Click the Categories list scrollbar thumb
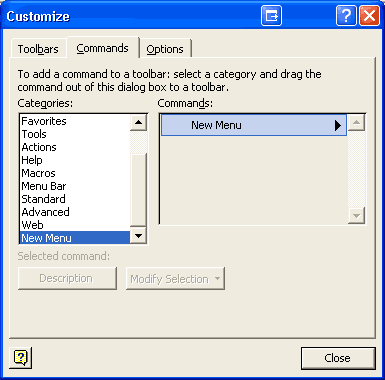This screenshot has width=385, height=380. click(138, 190)
